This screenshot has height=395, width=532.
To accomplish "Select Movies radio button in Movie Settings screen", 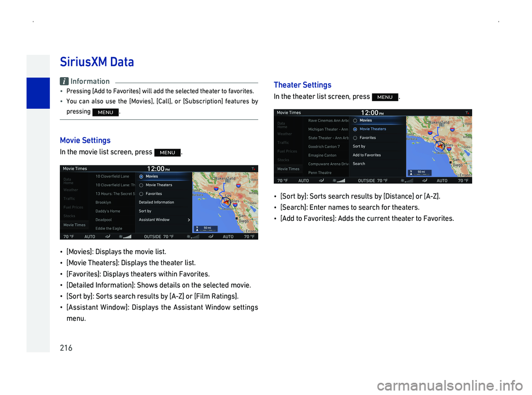I will [141, 176].
